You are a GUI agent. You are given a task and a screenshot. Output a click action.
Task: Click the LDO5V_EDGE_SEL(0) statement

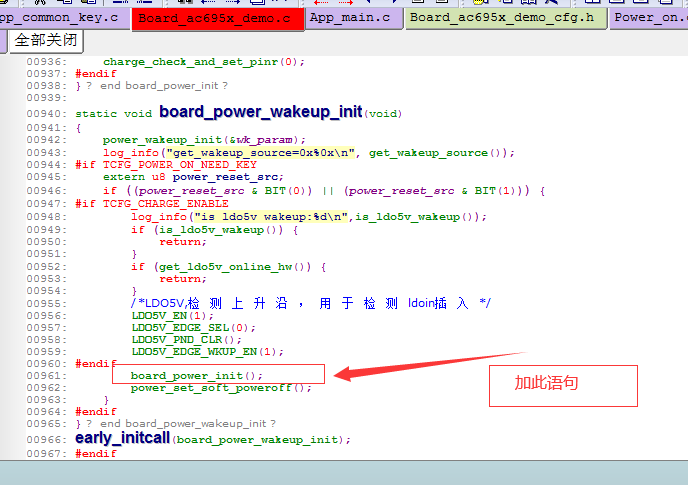click(x=194, y=328)
